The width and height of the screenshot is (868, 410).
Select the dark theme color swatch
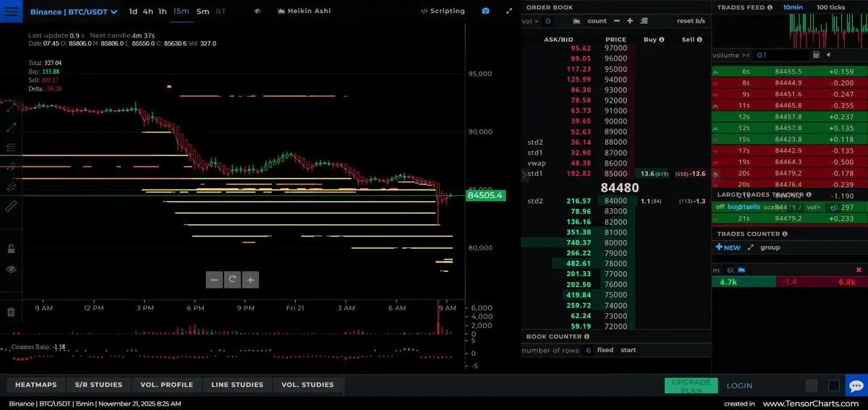pyautogui.click(x=812, y=385)
